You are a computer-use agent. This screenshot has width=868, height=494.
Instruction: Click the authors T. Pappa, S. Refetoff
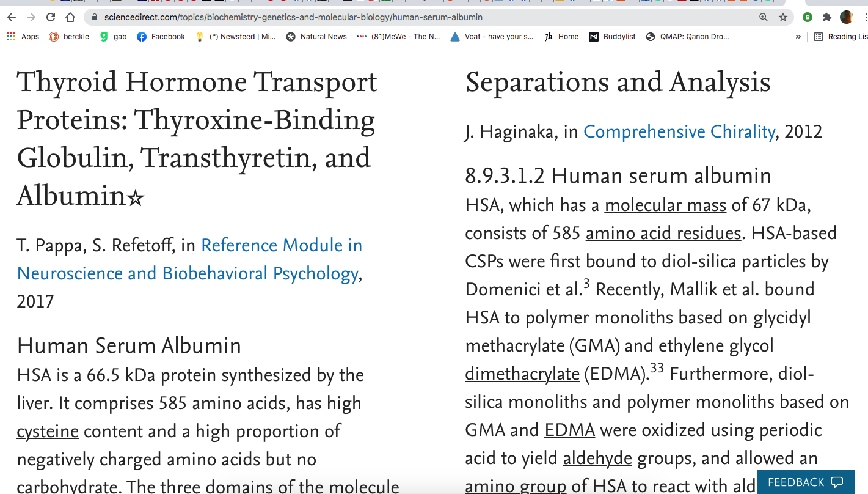point(97,245)
